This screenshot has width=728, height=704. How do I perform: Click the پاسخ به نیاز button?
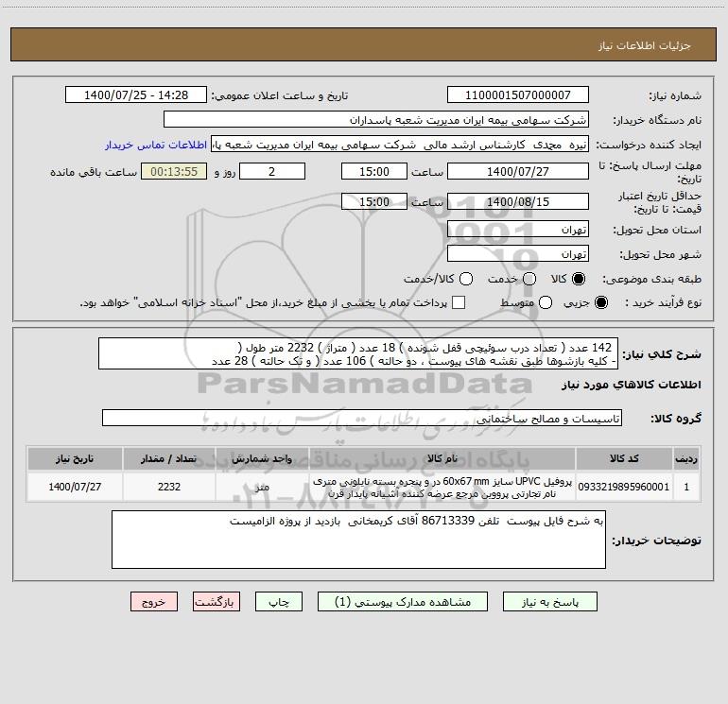pos(550,602)
